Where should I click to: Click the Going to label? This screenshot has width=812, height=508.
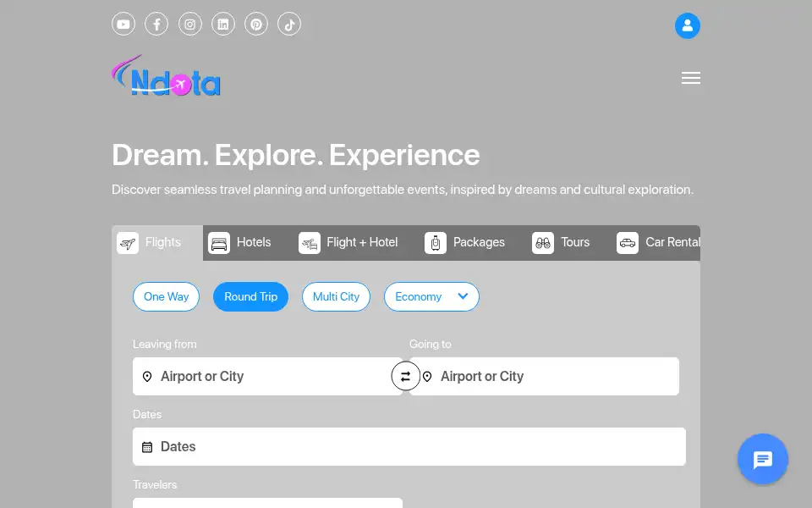pos(431,345)
